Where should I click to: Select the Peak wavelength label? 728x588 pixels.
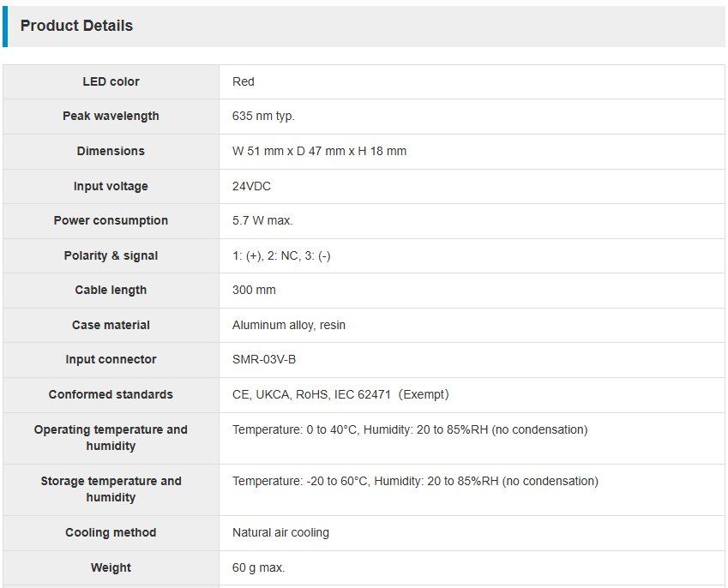point(111,116)
